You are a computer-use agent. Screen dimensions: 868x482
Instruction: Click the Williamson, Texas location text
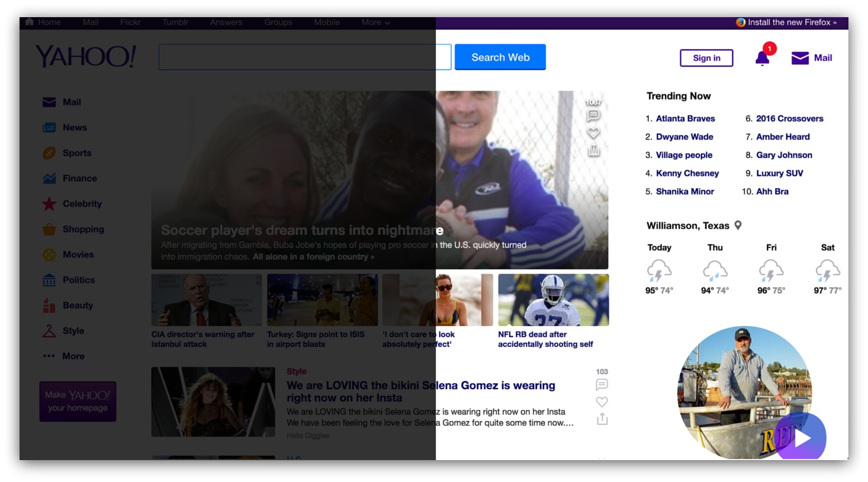coord(688,226)
